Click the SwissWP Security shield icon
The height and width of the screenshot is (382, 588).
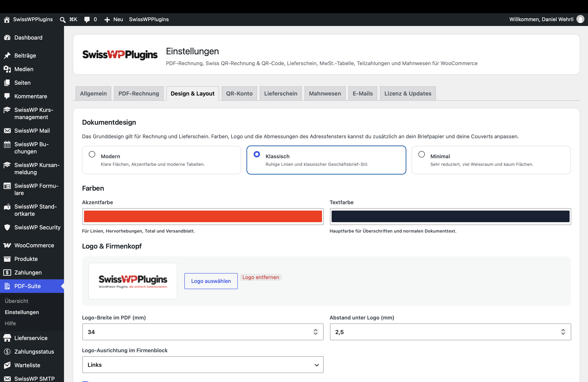click(x=7, y=227)
